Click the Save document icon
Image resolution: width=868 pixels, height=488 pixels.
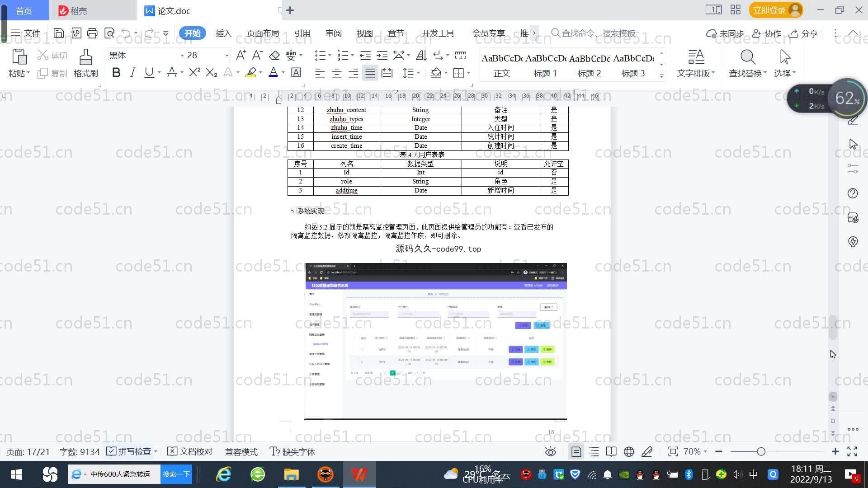tap(58, 33)
